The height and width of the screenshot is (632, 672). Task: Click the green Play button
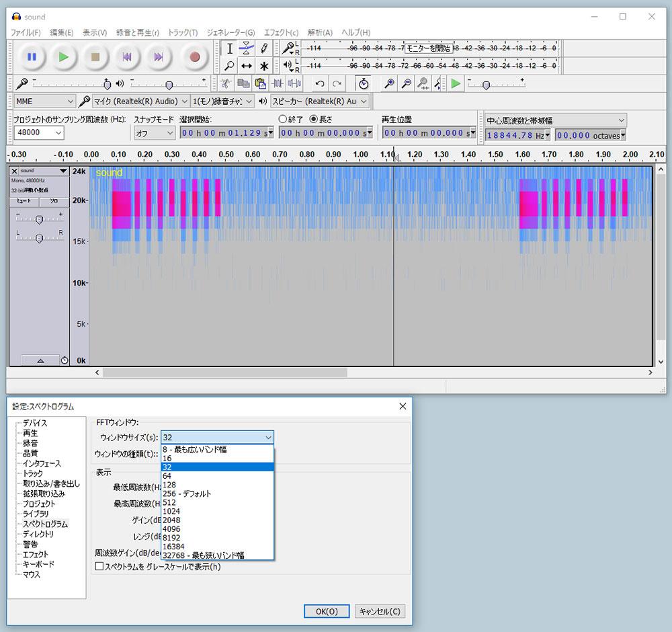coord(63,57)
